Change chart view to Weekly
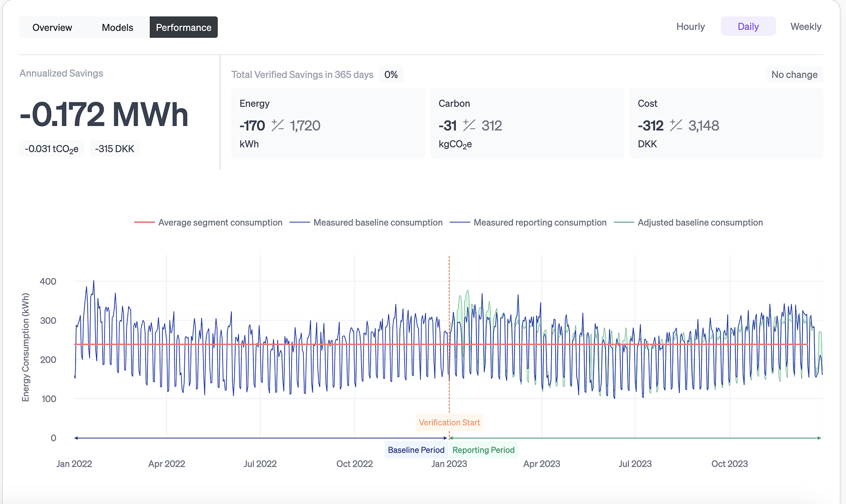 coord(805,27)
